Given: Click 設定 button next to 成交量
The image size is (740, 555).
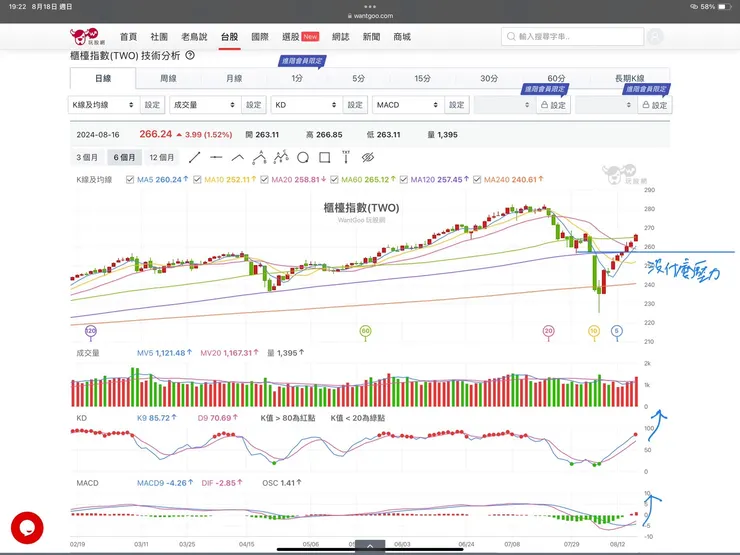Looking at the screenshot, I should (253, 105).
